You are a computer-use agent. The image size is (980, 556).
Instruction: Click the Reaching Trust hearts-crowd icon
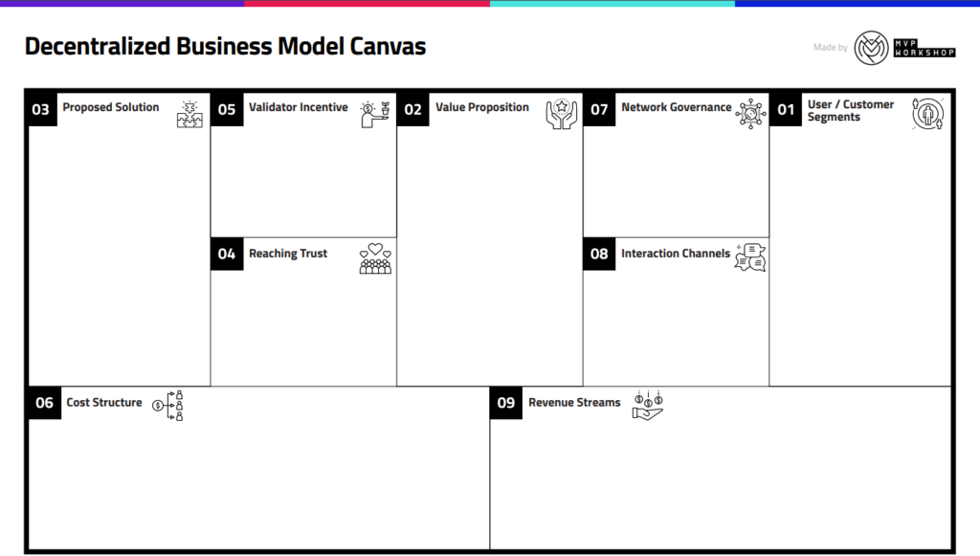click(375, 258)
